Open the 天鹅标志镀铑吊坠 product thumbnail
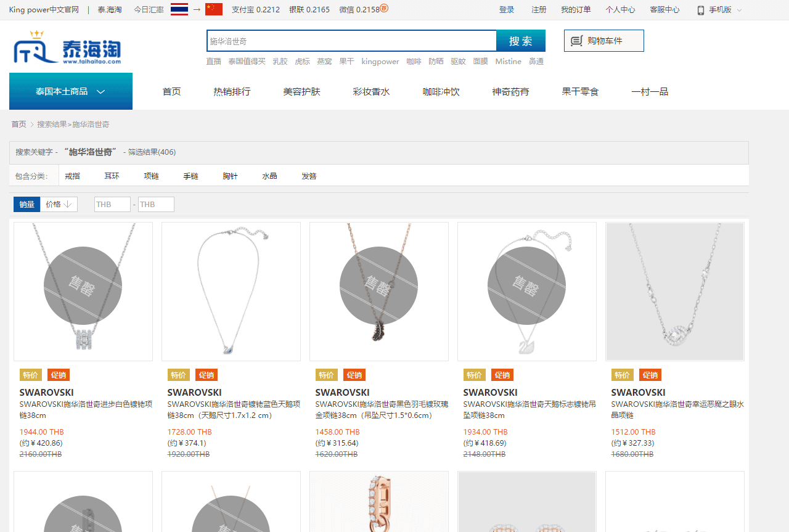Image resolution: width=789 pixels, height=532 pixels. pyautogui.click(x=527, y=292)
